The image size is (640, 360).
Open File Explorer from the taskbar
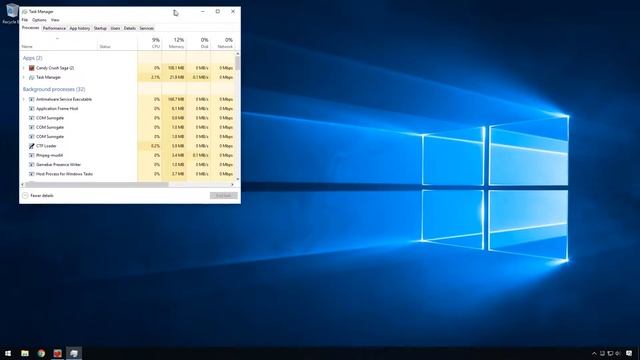tap(25, 353)
